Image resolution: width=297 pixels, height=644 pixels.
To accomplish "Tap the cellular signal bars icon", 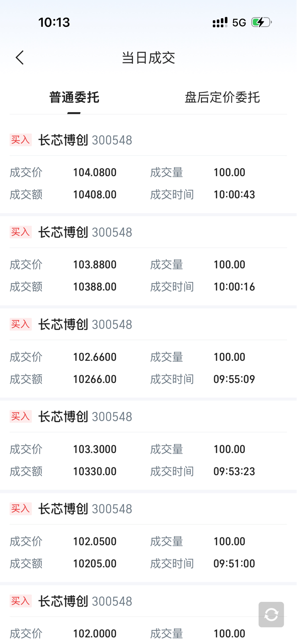I will (220, 22).
